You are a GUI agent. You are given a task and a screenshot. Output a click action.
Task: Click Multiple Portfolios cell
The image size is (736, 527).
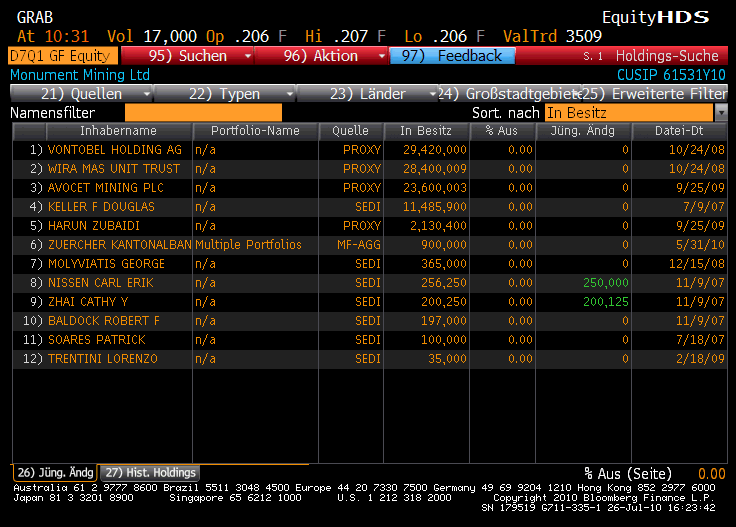tap(248, 245)
